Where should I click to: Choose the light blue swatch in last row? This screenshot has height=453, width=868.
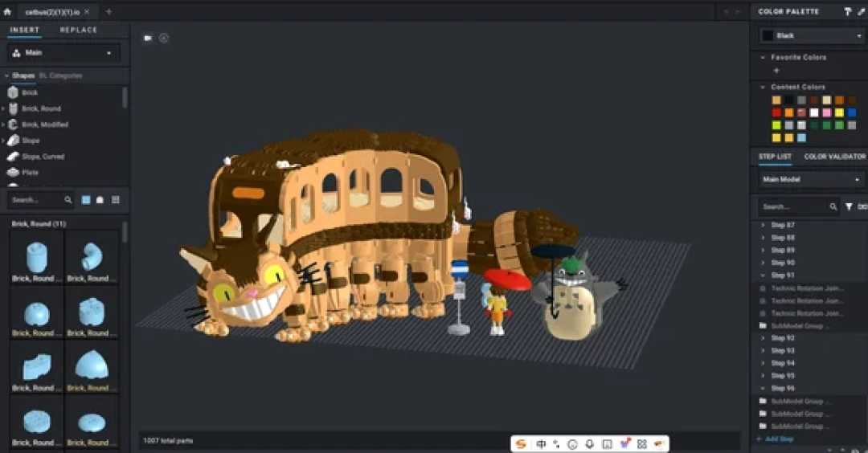[x=801, y=137]
